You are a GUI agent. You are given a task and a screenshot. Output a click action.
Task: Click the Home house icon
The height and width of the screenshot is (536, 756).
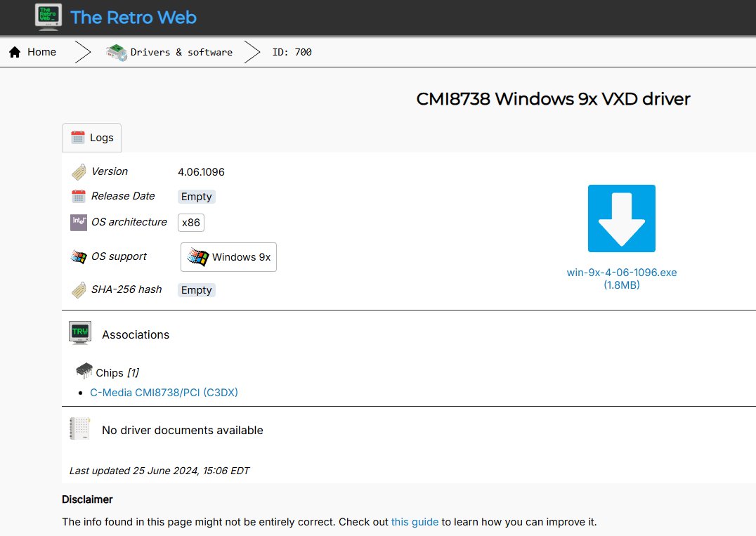click(x=15, y=52)
